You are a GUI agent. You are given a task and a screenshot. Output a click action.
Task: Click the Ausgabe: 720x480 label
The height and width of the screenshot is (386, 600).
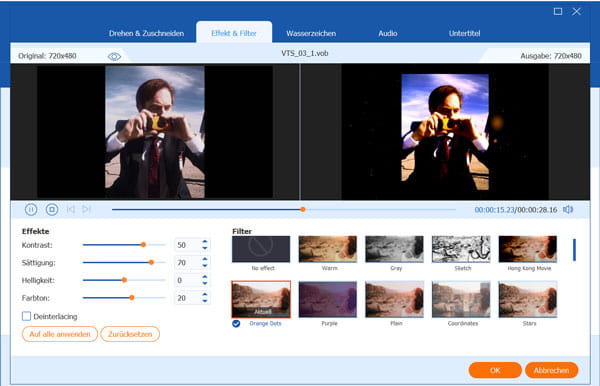pyautogui.click(x=551, y=56)
